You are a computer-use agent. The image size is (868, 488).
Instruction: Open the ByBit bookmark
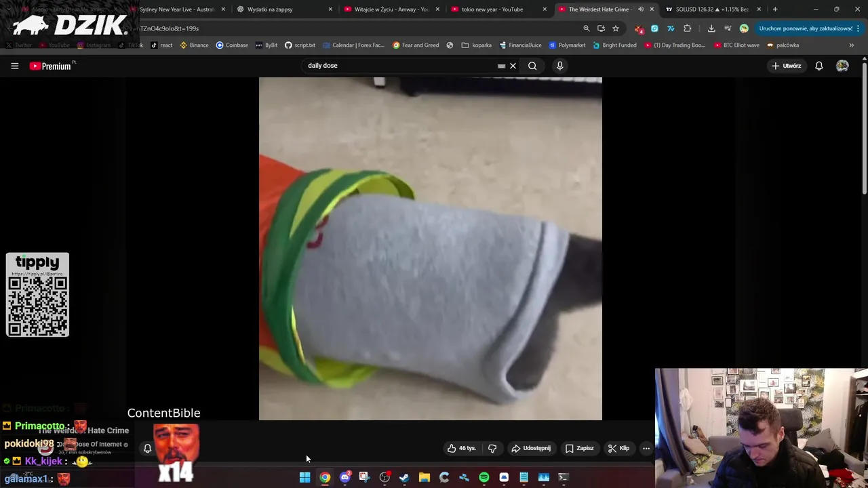point(267,45)
